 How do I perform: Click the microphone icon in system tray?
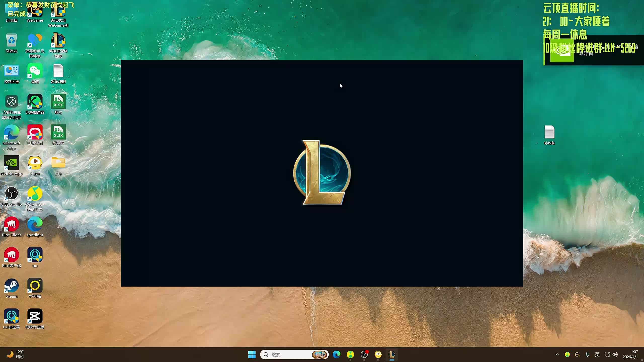587,354
